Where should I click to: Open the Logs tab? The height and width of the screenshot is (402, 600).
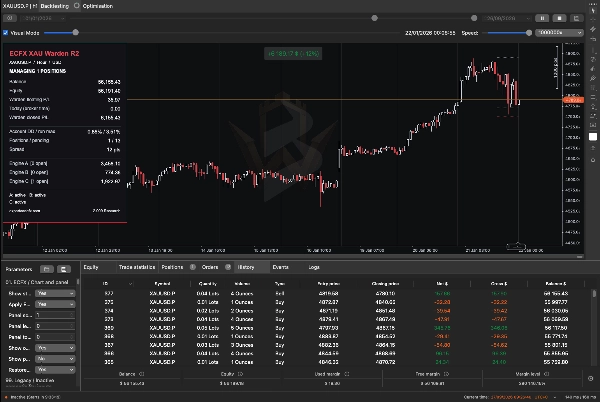click(x=314, y=267)
